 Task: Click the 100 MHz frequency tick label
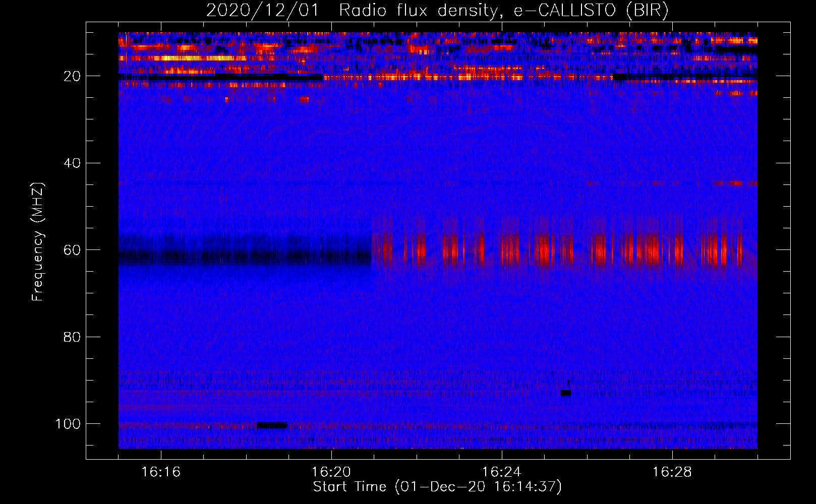[68, 424]
